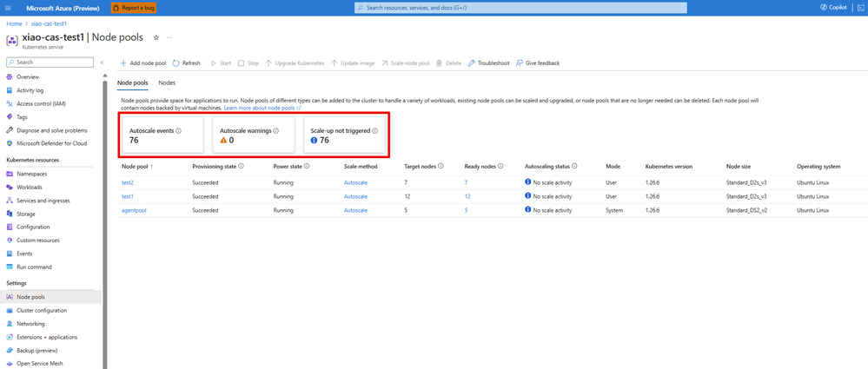Click Add node pool in the toolbar
The image size is (868, 369).
[142, 63]
